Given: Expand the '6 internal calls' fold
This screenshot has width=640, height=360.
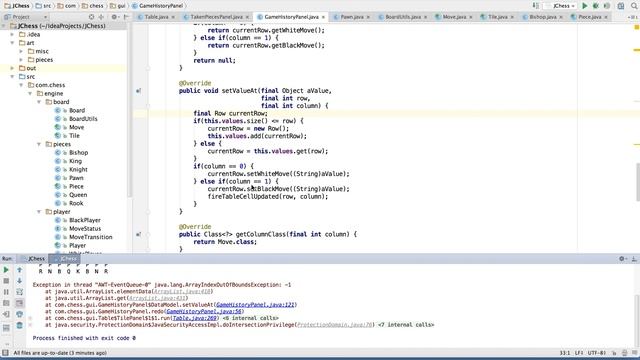Looking at the screenshot, I should (251, 318).
